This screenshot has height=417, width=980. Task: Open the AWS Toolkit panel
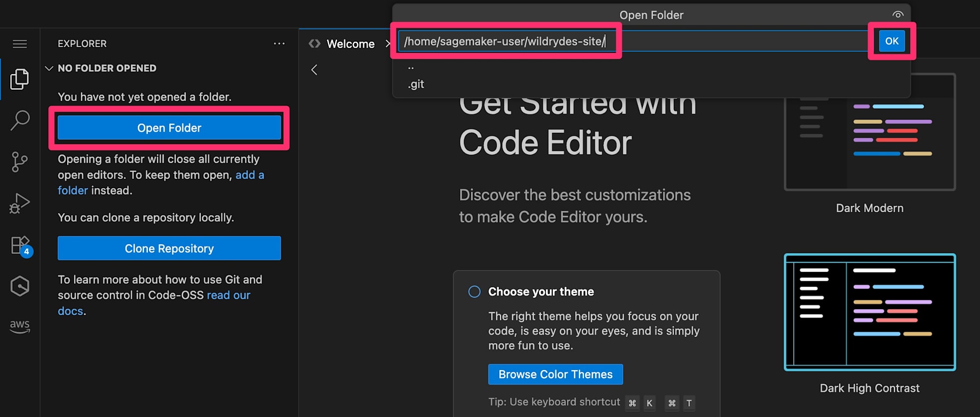(x=20, y=326)
